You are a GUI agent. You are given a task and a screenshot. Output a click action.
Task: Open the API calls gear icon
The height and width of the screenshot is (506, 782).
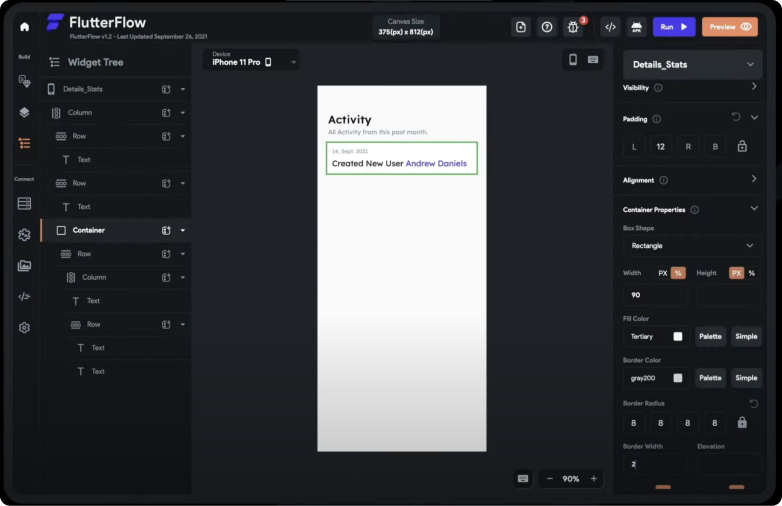point(24,234)
